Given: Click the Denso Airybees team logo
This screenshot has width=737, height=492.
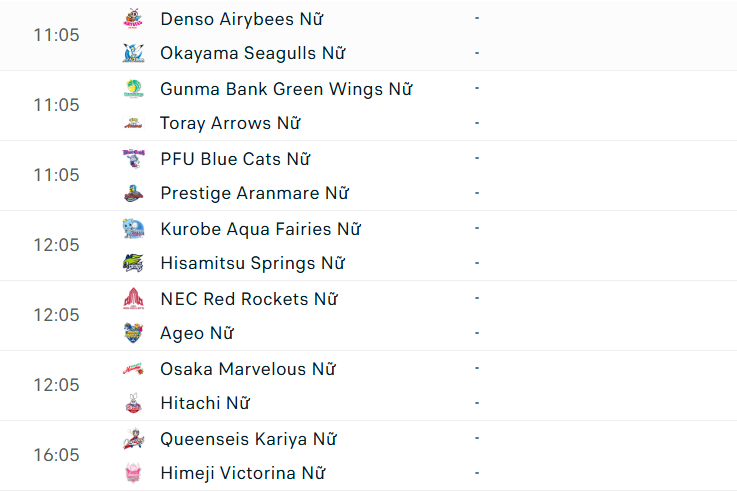Looking at the screenshot, I should click(133, 19).
